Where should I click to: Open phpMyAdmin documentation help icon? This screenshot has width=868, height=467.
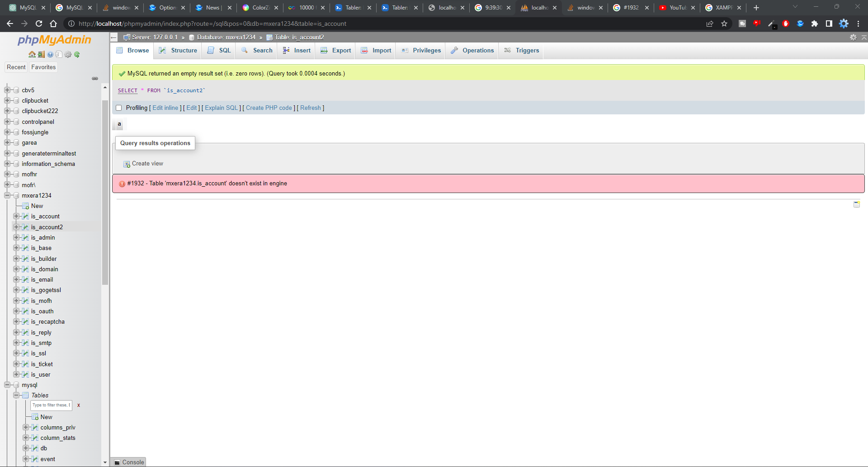[50, 55]
